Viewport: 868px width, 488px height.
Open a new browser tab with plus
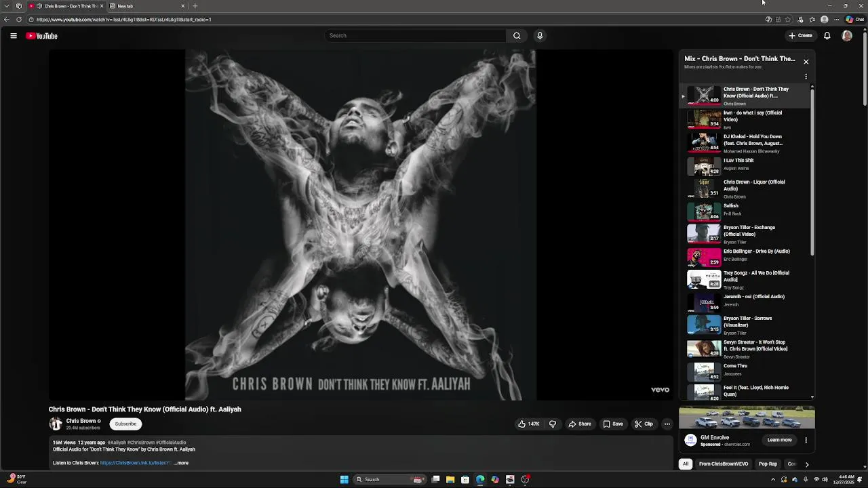[195, 6]
